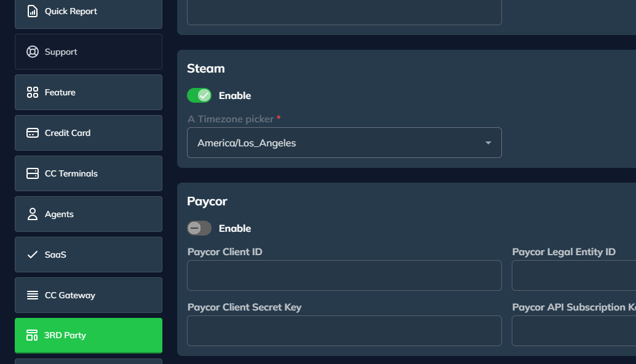Go to the CC Gateway section
The height and width of the screenshot is (364, 636).
coord(89,295)
